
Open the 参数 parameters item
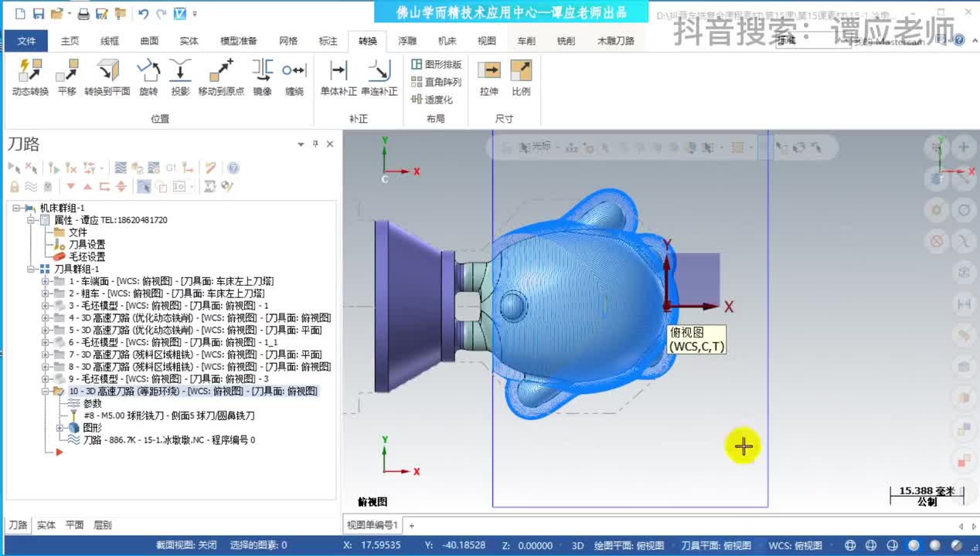tap(92, 403)
